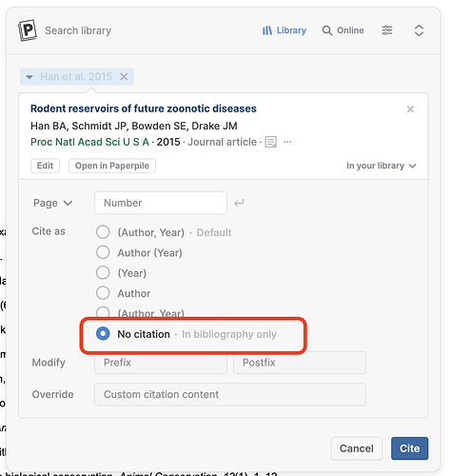
Task: Remove the Han et al. 2015 chip
Action: click(x=124, y=76)
